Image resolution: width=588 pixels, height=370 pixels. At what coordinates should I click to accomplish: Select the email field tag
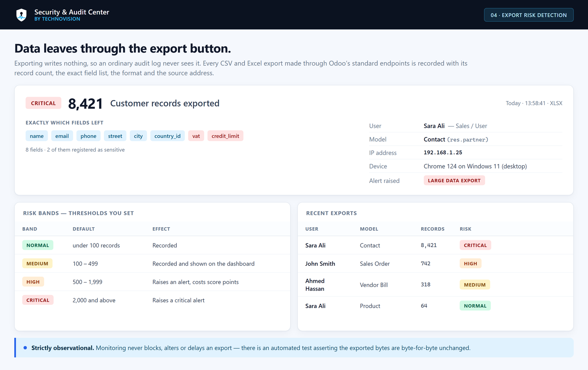(x=62, y=136)
